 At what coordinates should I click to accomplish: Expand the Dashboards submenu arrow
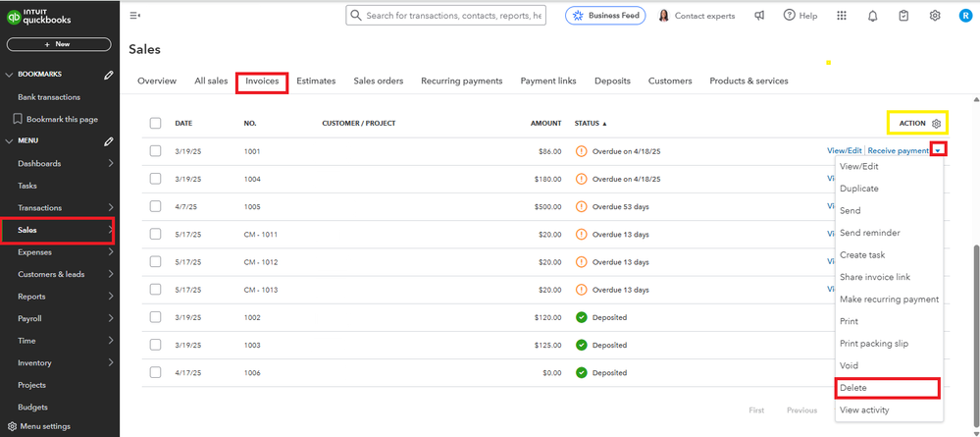[111, 163]
